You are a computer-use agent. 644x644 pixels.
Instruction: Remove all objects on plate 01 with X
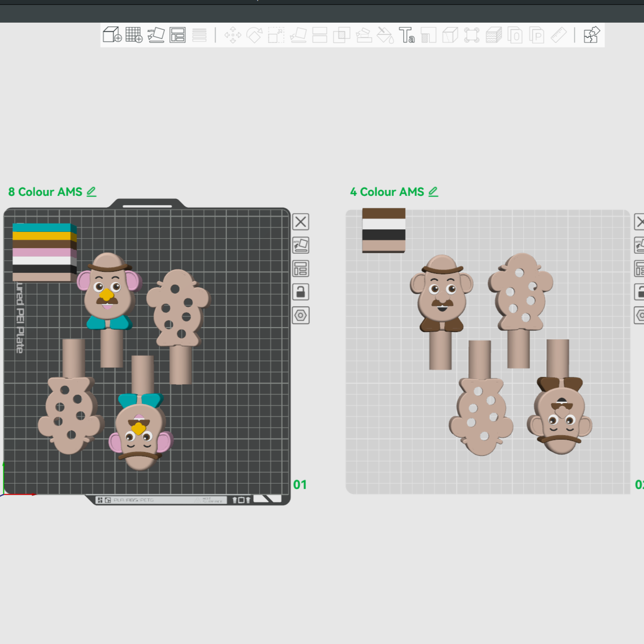[301, 222]
